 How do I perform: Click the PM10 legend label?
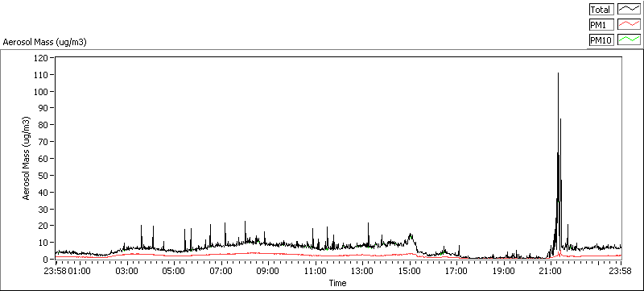[x=601, y=39]
